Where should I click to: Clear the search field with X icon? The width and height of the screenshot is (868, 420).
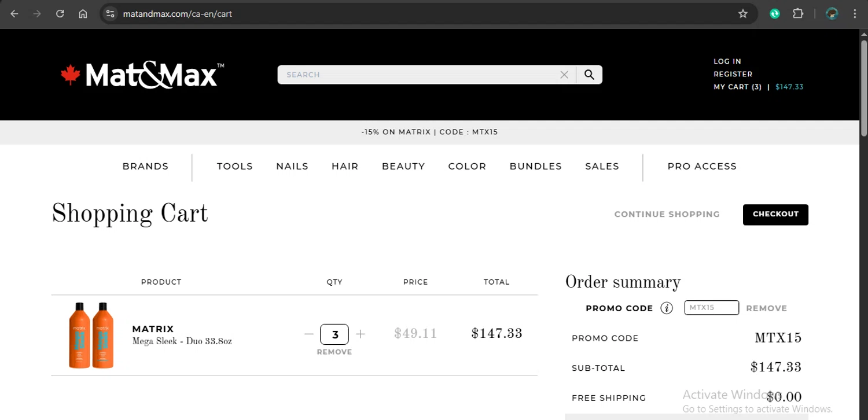[x=564, y=75]
